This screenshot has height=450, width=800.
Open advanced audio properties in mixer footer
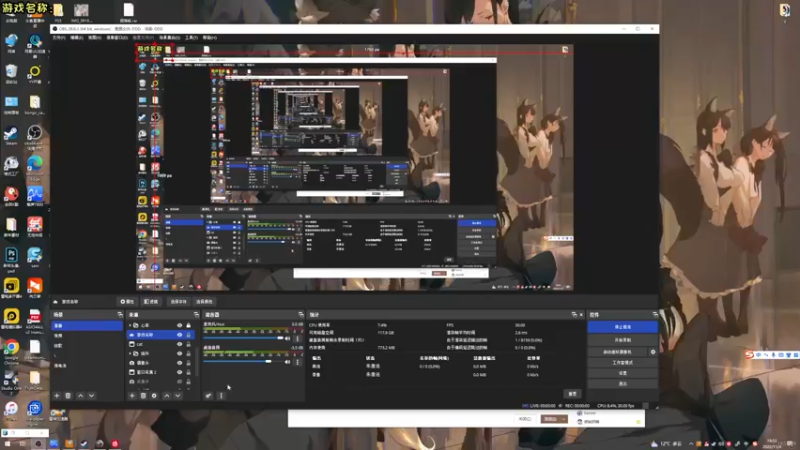(x=209, y=395)
